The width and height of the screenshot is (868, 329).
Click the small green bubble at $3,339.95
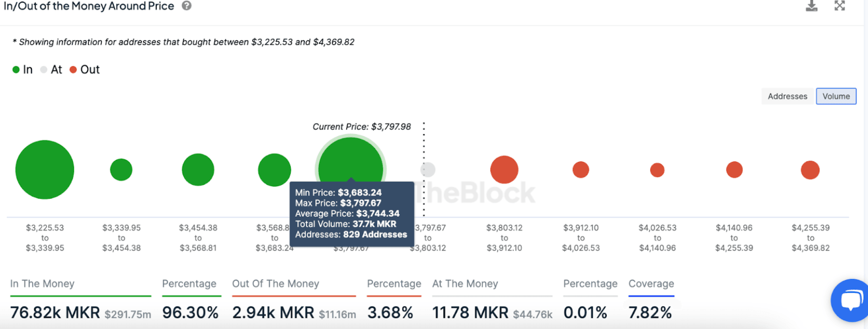(x=121, y=170)
